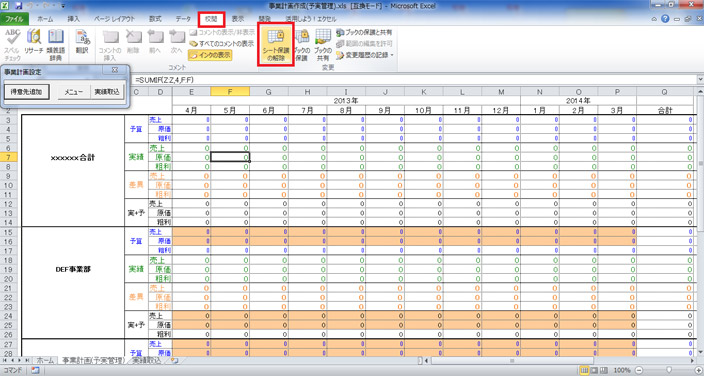This screenshot has height=376, width=704.
Task: Click Show/Hide Comment (コメントの表示/非表示)
Action: point(222,32)
